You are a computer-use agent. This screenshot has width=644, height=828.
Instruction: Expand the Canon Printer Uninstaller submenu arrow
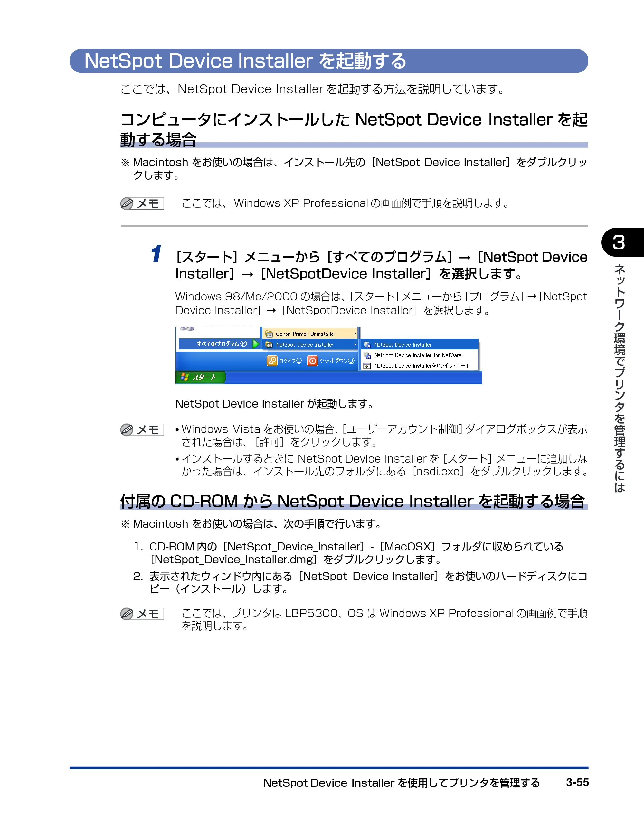355,334
